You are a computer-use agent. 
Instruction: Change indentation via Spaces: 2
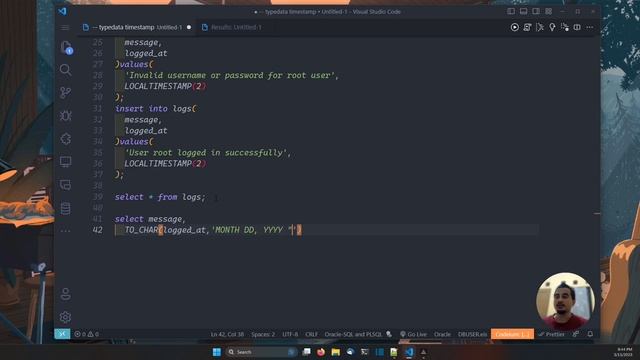click(263, 334)
